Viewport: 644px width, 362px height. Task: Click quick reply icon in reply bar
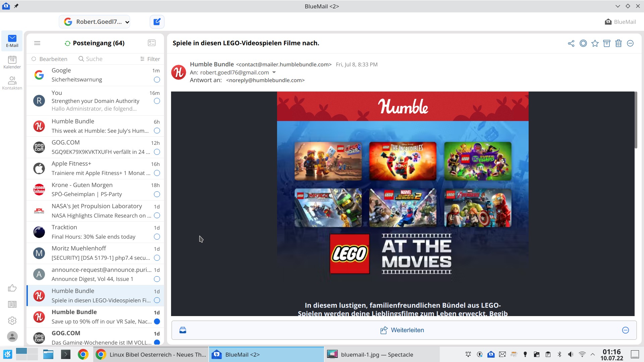(x=183, y=330)
